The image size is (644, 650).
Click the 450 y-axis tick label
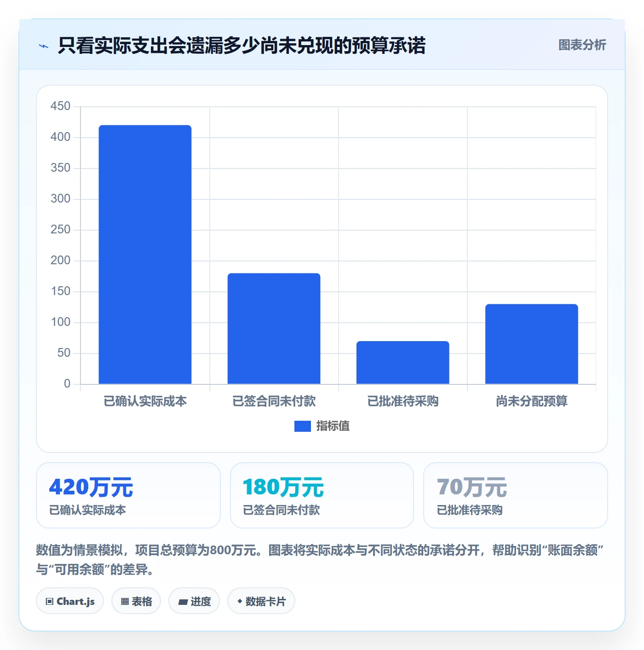60,106
